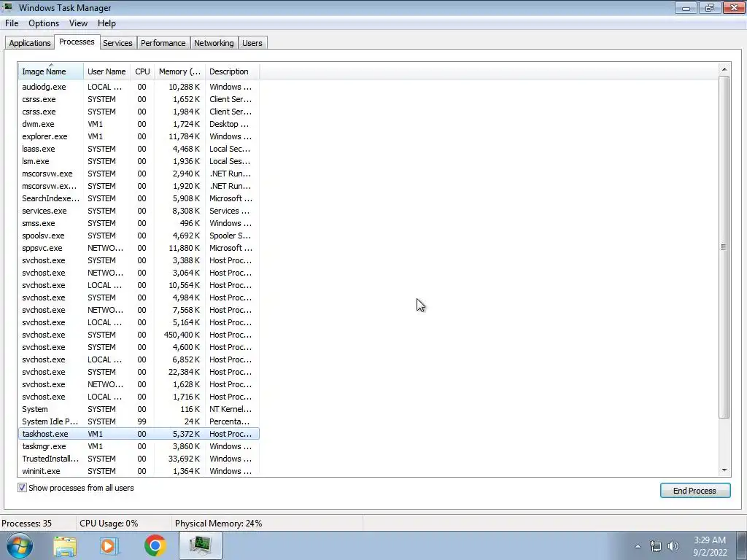The width and height of the screenshot is (747, 560).
Task: Select the explorer.exe process
Action: (139, 136)
